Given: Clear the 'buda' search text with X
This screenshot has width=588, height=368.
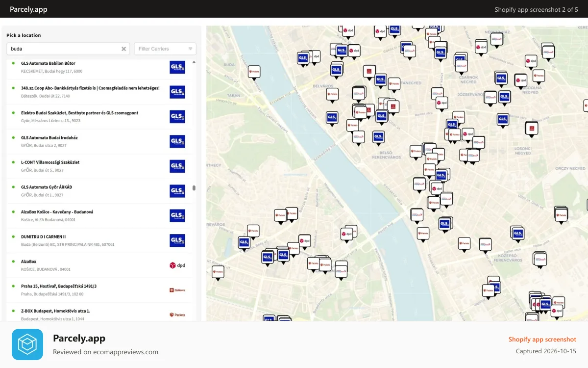Looking at the screenshot, I should [x=124, y=49].
